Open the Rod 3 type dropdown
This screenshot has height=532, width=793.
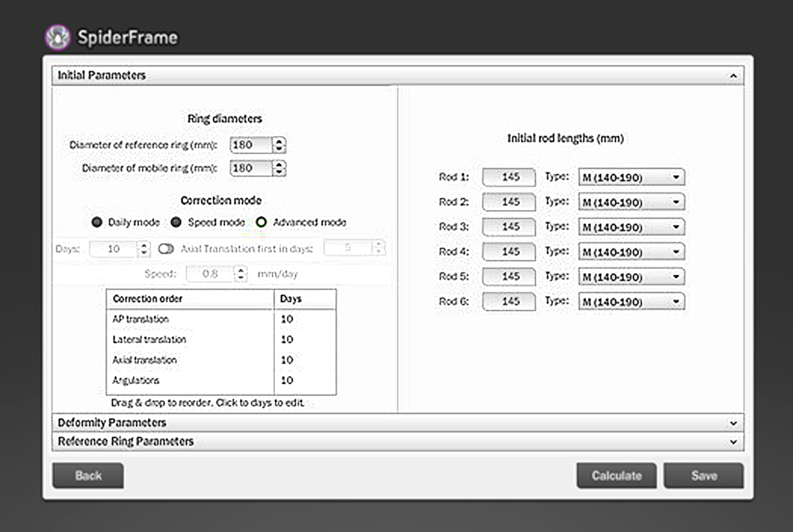coord(632,227)
